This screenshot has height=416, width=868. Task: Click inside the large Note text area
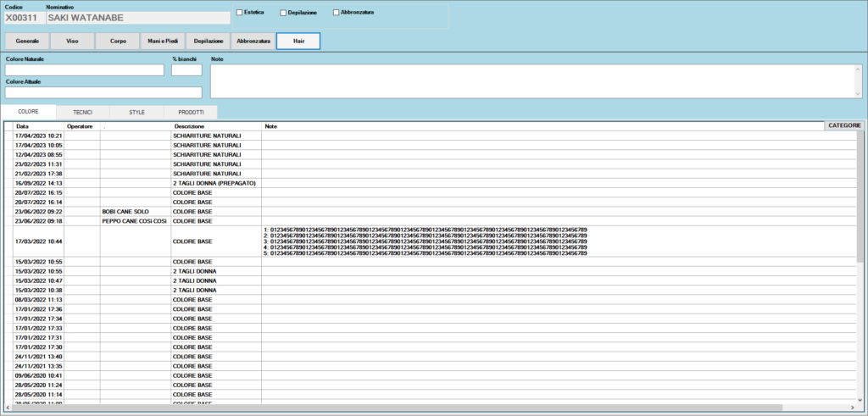[x=530, y=81]
